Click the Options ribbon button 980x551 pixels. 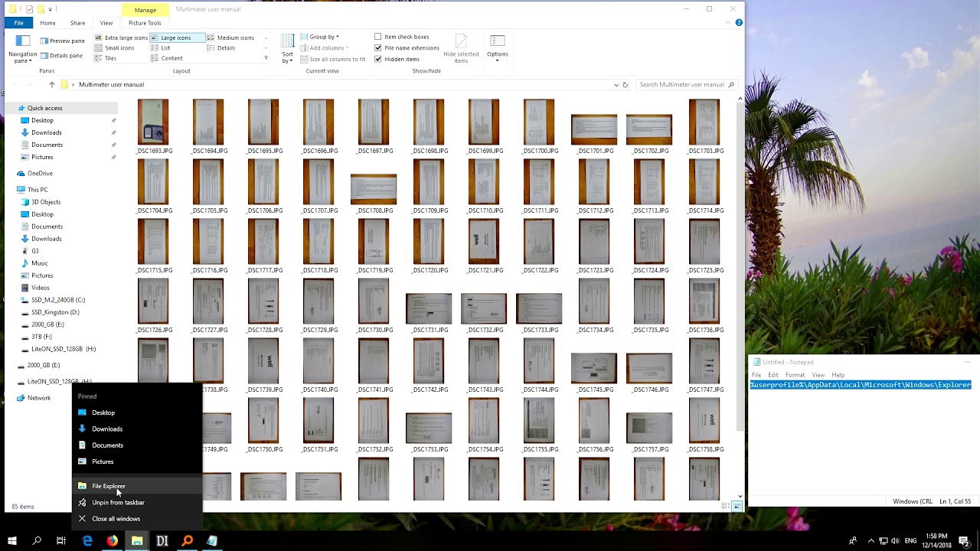coord(497,47)
